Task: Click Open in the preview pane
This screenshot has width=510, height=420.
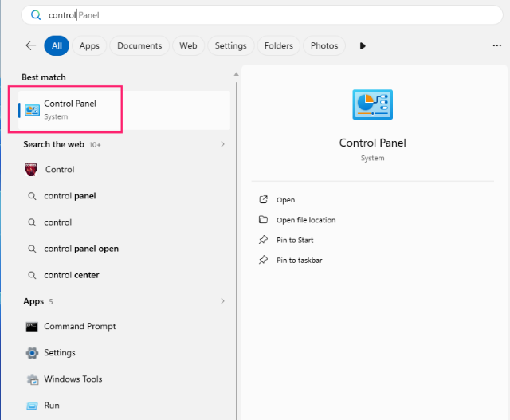Action: click(285, 200)
